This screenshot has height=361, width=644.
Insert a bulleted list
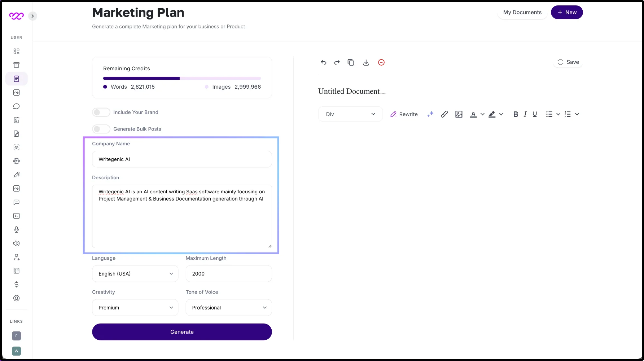tap(549, 114)
